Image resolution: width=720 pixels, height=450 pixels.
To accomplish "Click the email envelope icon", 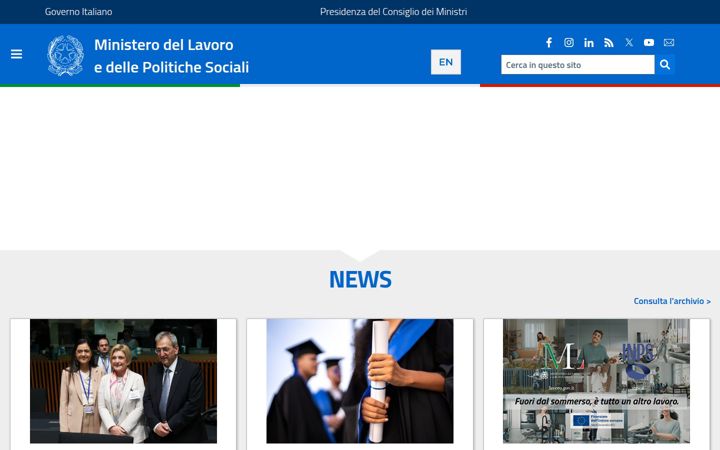I will (669, 43).
